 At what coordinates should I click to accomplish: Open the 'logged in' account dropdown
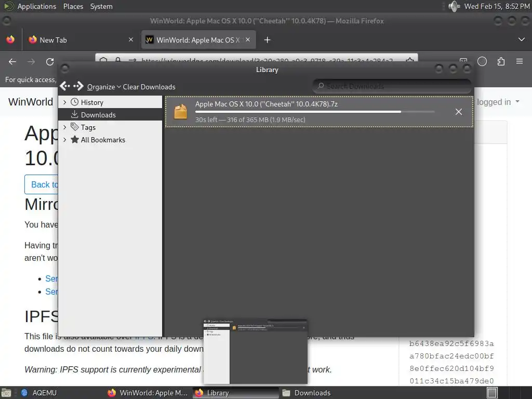[x=498, y=102]
